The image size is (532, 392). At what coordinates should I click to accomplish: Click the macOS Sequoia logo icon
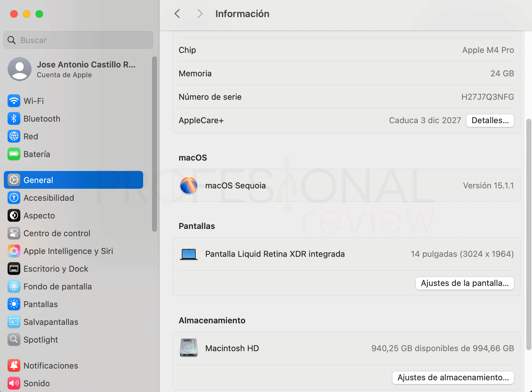pos(189,186)
